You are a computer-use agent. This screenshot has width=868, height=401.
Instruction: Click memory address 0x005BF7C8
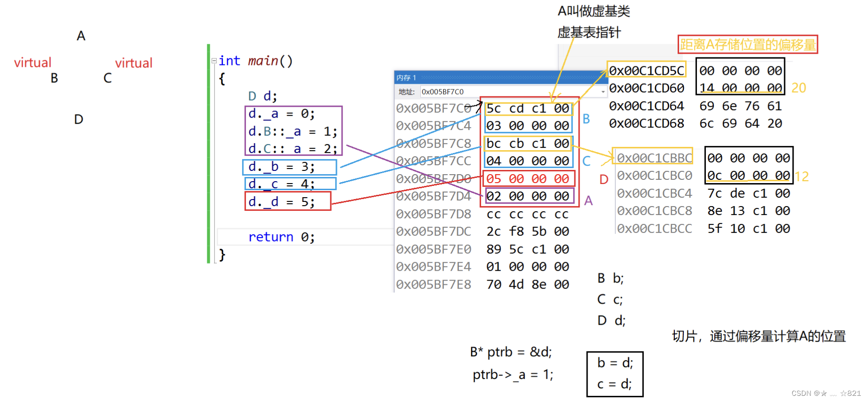[x=434, y=144]
